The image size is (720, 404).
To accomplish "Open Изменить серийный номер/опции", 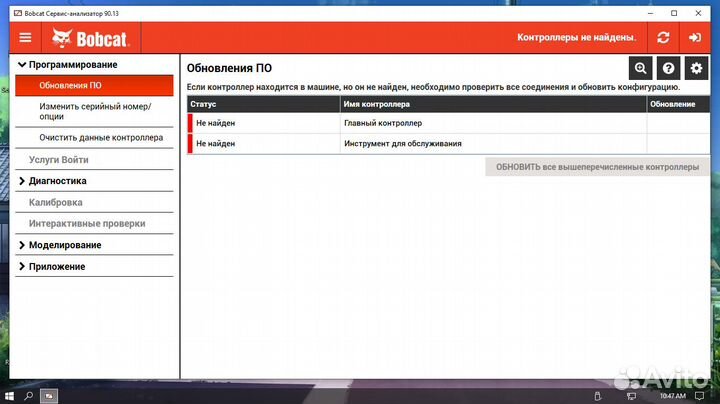I will tap(95, 111).
